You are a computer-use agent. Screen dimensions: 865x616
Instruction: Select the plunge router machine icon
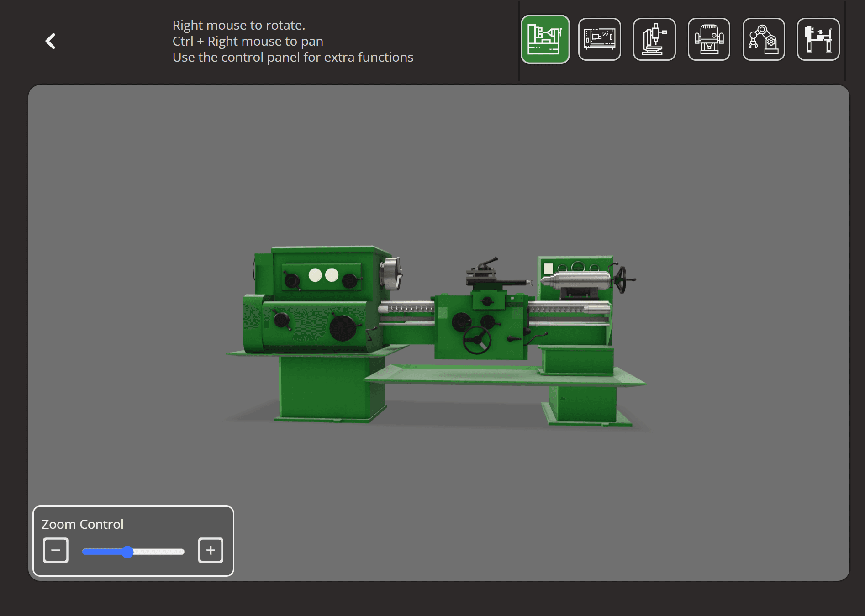click(x=708, y=39)
